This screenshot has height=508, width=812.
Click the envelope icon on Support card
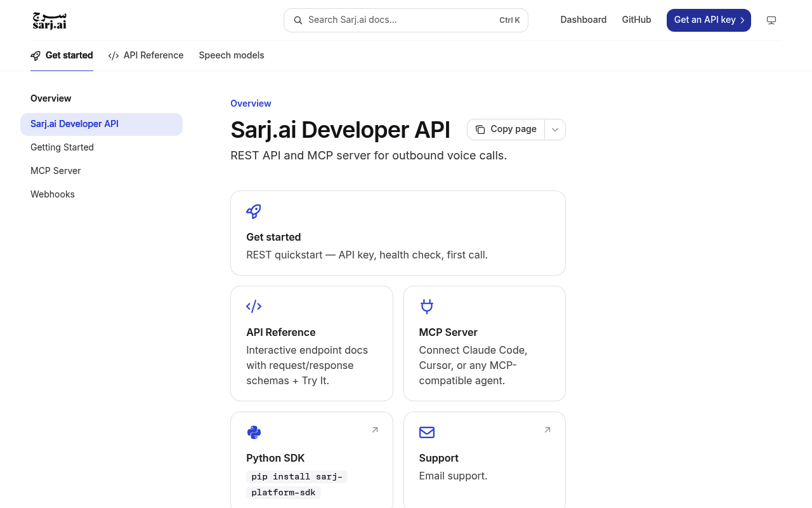(x=427, y=432)
